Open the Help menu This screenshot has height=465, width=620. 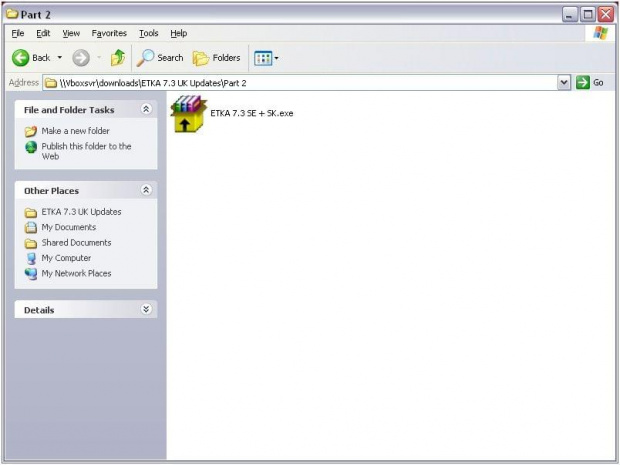point(179,33)
